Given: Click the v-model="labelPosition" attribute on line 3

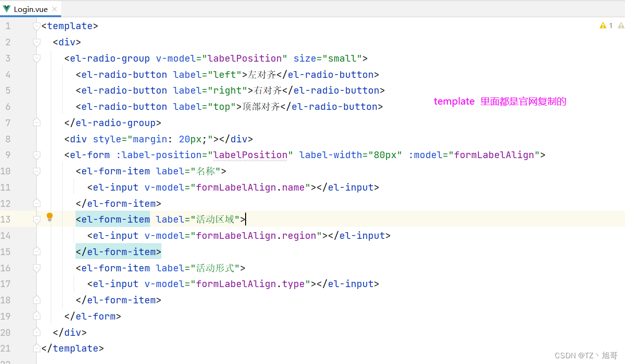Looking at the screenshot, I should (222, 58).
